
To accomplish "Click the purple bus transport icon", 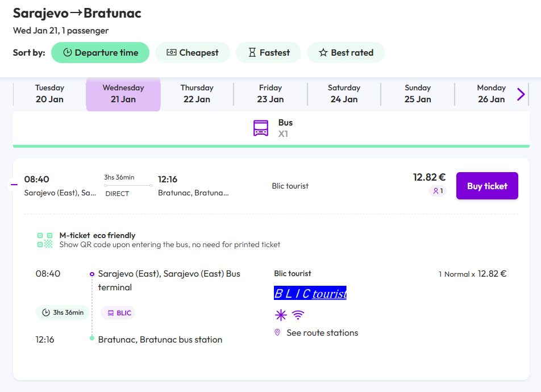I will (261, 128).
